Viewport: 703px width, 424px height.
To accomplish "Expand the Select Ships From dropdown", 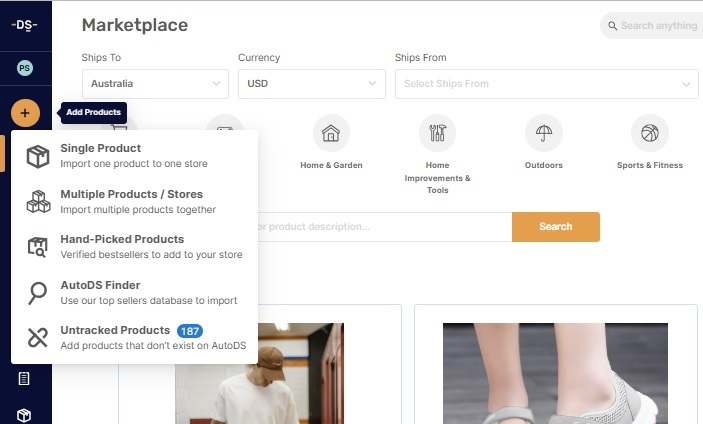I will pyautogui.click(x=546, y=84).
